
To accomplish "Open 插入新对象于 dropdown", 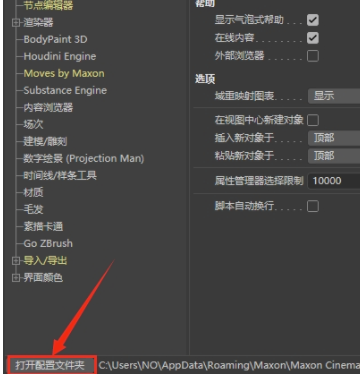I will coord(334,138).
